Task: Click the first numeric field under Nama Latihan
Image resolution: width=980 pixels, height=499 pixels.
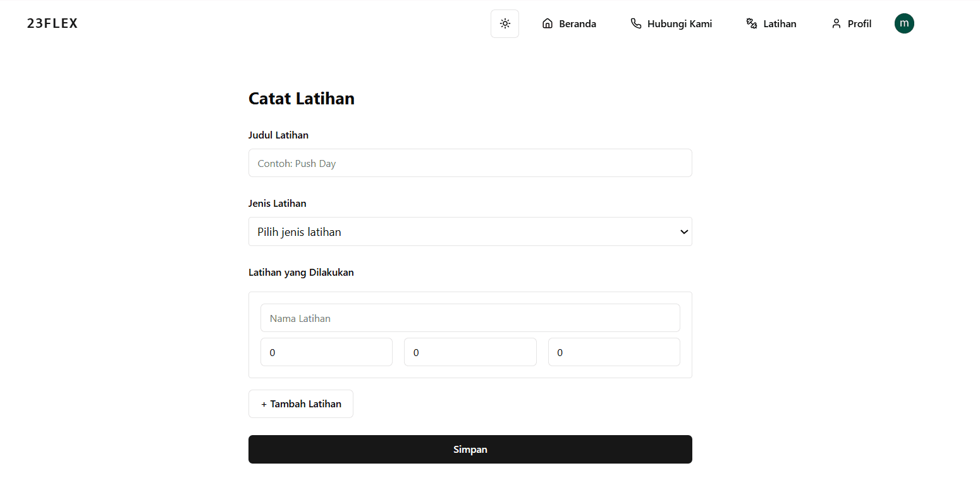Action: (x=326, y=352)
